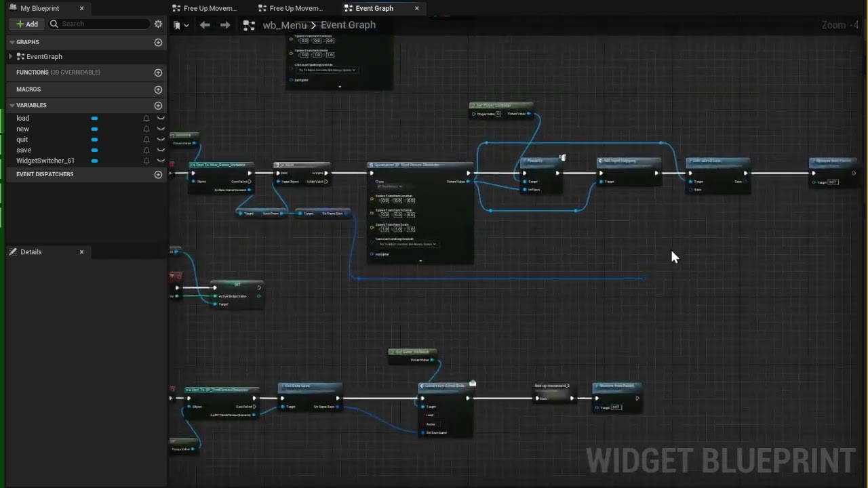Open the bookmarks dropdown in graph toolbar

click(x=180, y=25)
